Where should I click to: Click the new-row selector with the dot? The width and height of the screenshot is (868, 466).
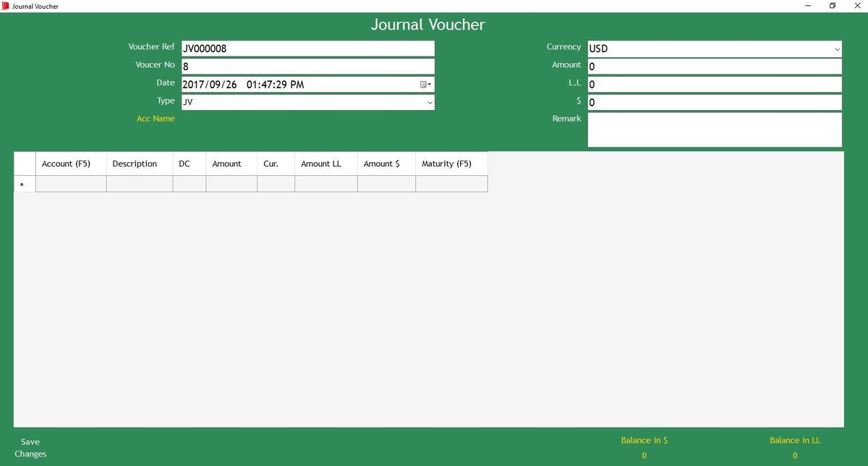[25, 184]
